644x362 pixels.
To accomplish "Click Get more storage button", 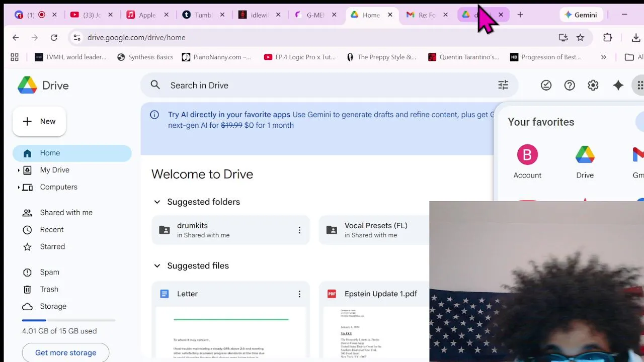I will [65, 352].
